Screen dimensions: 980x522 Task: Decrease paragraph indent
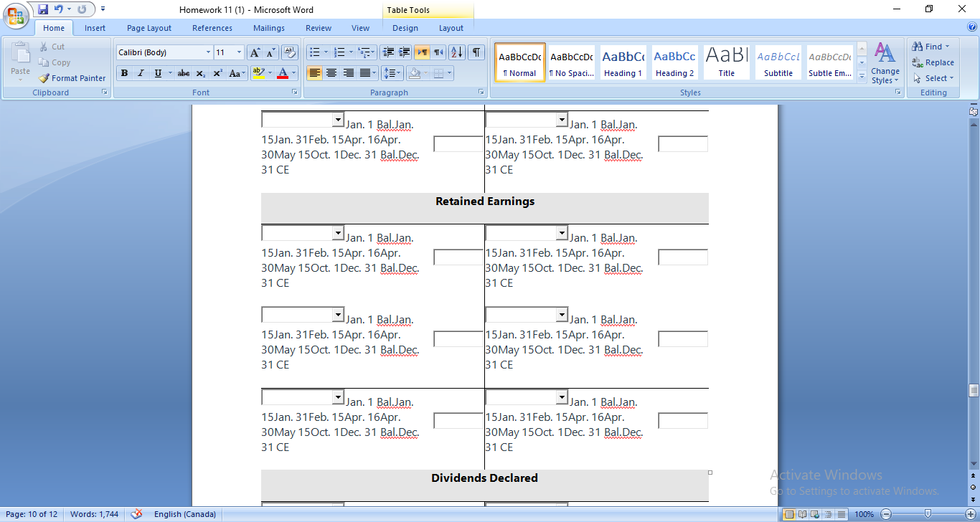click(388, 52)
